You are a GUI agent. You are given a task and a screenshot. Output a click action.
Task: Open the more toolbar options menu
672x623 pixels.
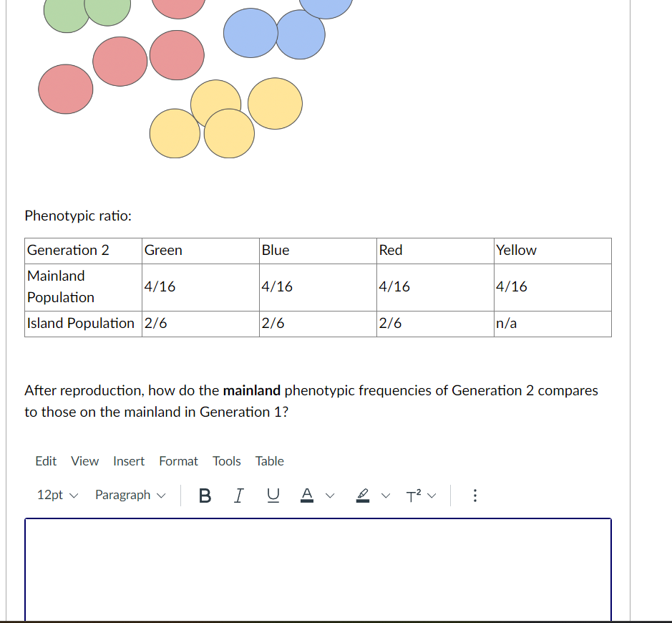[x=475, y=495]
